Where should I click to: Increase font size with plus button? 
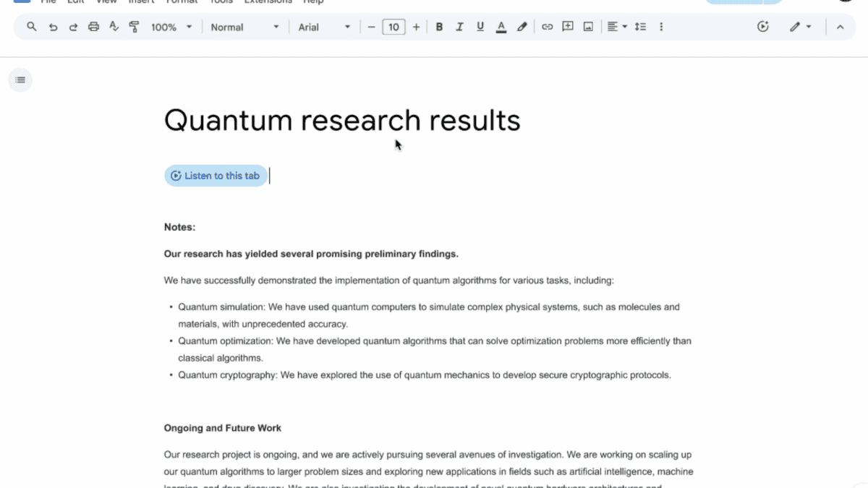point(416,27)
